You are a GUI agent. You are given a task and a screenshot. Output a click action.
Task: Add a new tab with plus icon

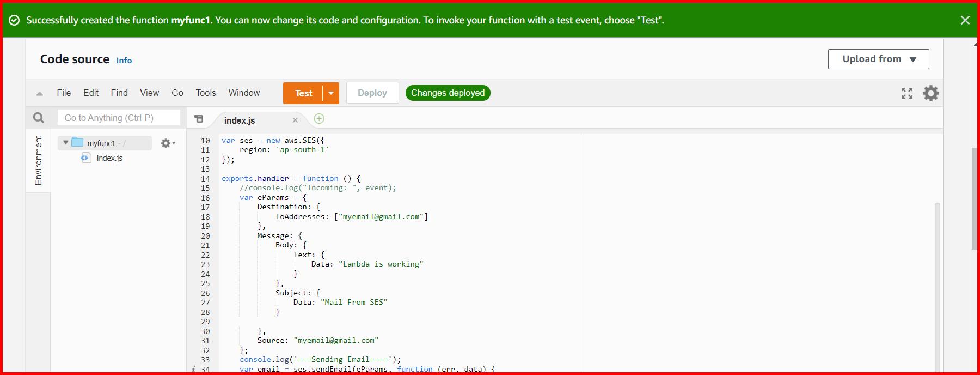[319, 119]
